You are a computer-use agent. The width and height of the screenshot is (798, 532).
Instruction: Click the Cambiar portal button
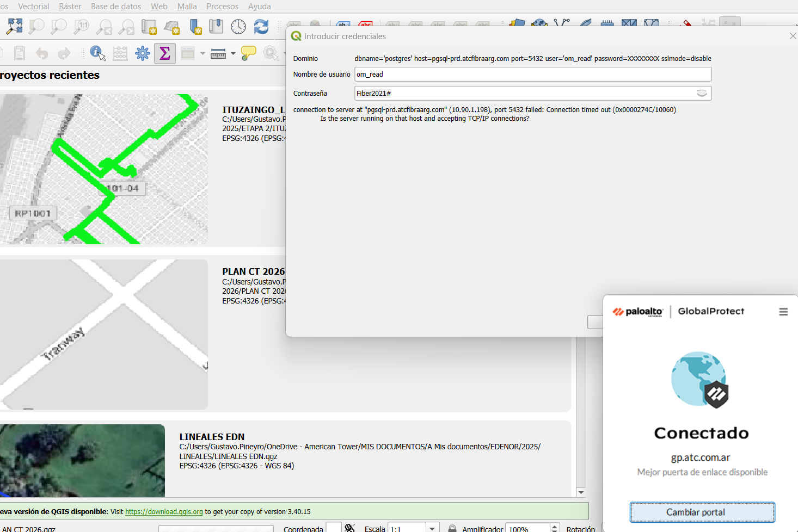pyautogui.click(x=702, y=512)
